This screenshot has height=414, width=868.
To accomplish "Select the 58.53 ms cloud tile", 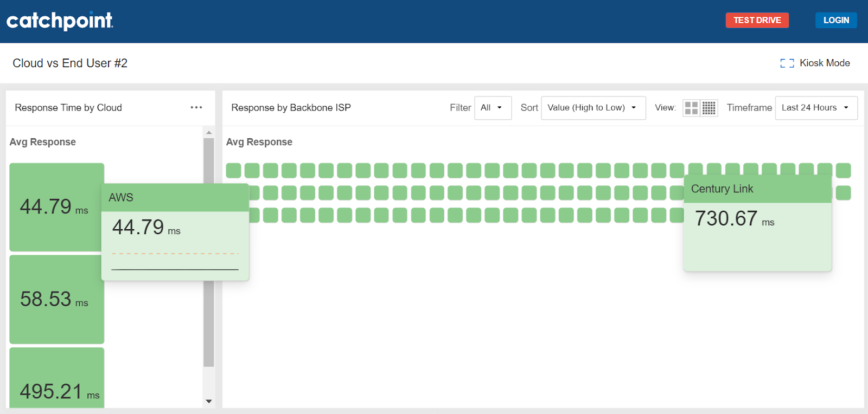I will (x=56, y=299).
